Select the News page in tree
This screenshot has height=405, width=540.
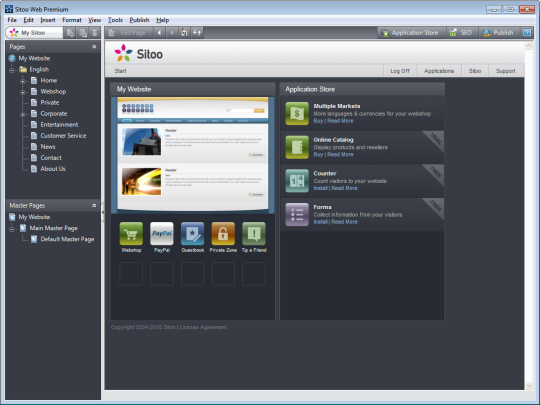click(48, 147)
